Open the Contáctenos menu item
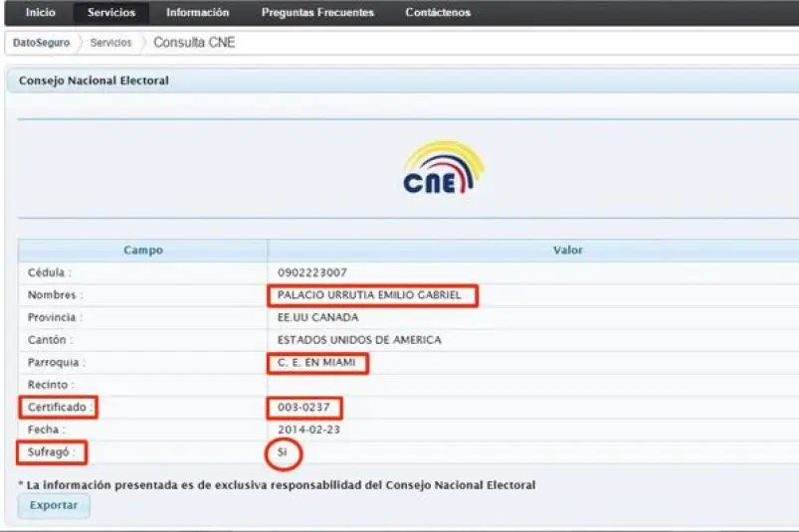The height and width of the screenshot is (532, 799). pos(438,12)
